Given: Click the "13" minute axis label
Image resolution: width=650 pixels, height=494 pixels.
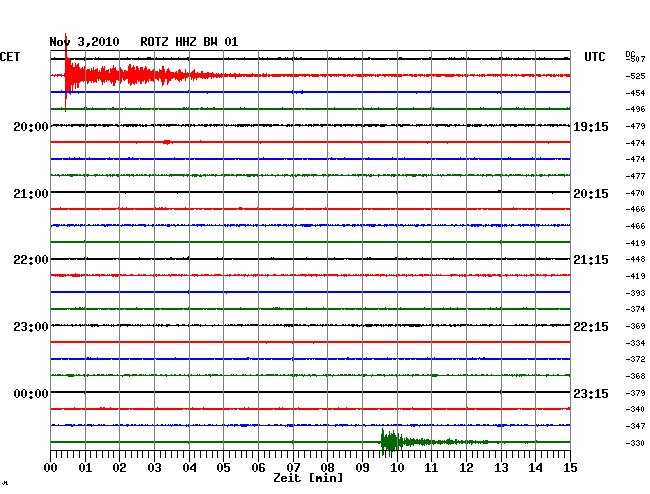Looking at the screenshot, I should click(501, 468).
